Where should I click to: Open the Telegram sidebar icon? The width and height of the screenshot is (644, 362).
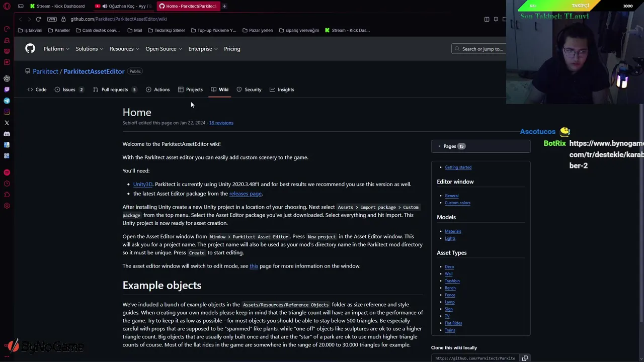click(7, 101)
